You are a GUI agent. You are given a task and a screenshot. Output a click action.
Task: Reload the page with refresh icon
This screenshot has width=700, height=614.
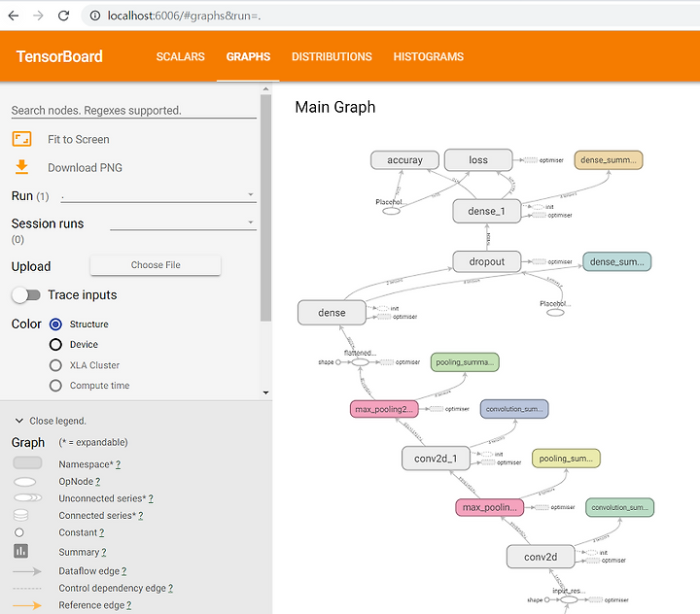(64, 16)
